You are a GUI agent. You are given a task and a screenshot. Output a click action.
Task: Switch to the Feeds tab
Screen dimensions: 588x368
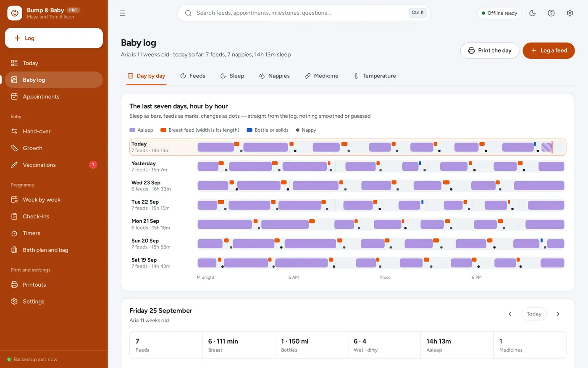click(x=193, y=76)
